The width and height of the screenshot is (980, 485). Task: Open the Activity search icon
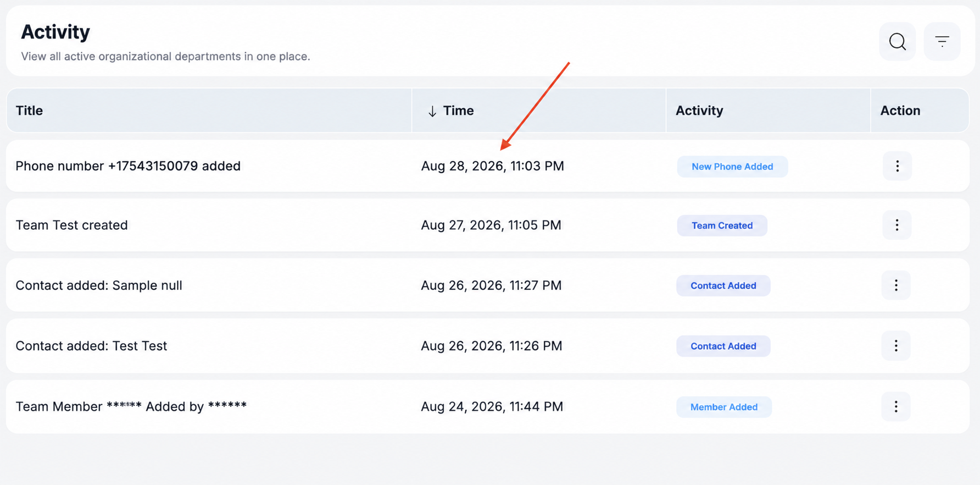[897, 41]
